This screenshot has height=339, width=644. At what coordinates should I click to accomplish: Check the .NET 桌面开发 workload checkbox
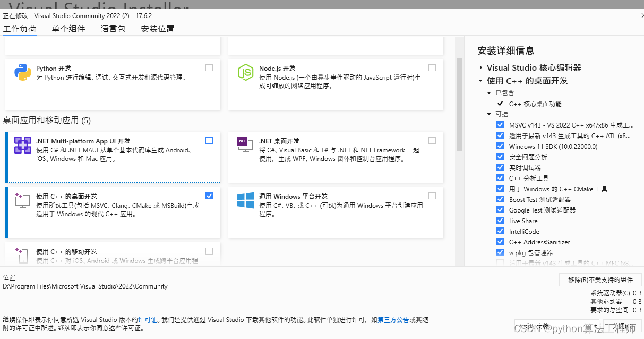click(x=432, y=140)
